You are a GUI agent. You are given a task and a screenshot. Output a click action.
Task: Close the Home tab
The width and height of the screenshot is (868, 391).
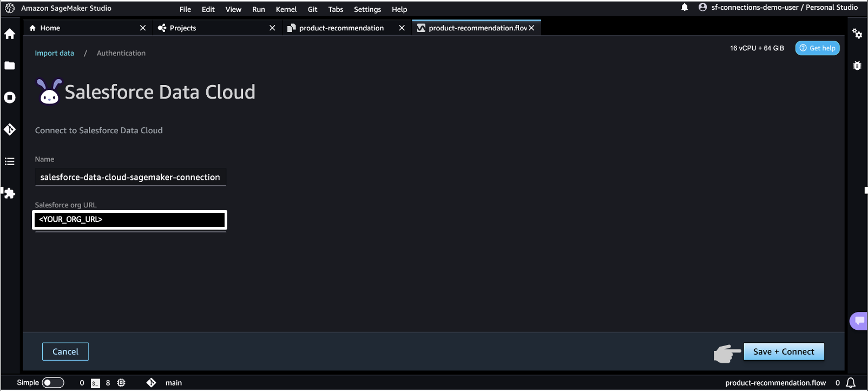tap(143, 28)
